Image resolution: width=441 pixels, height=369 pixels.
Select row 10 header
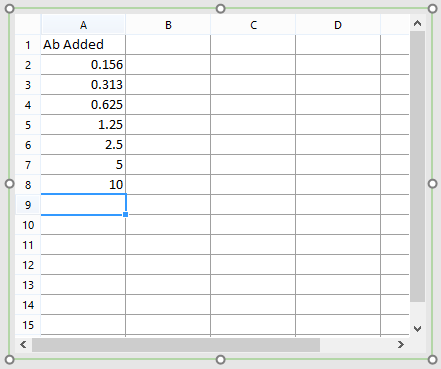28,225
